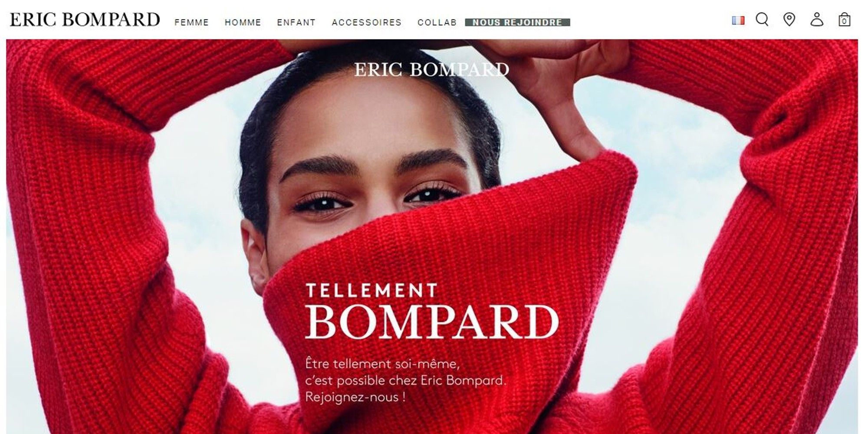This screenshot has width=868, height=434.
Task: Expand the ENFANT category menu
Action: (x=296, y=23)
